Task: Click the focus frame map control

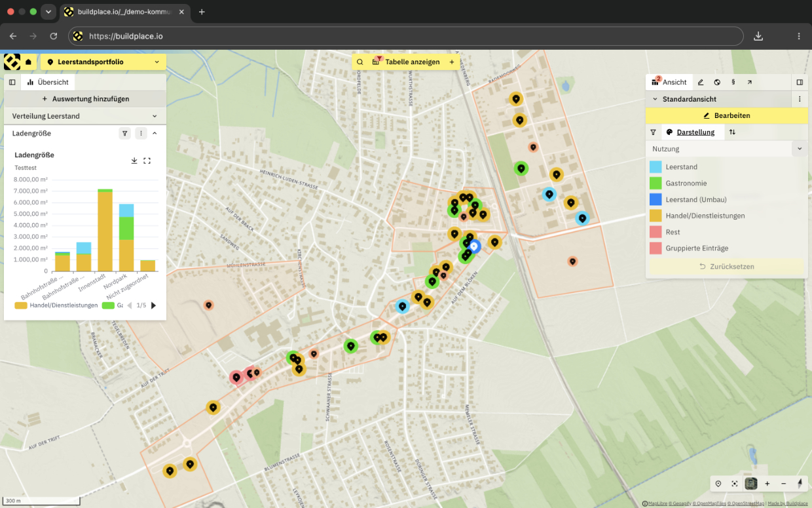Action: 735,484
